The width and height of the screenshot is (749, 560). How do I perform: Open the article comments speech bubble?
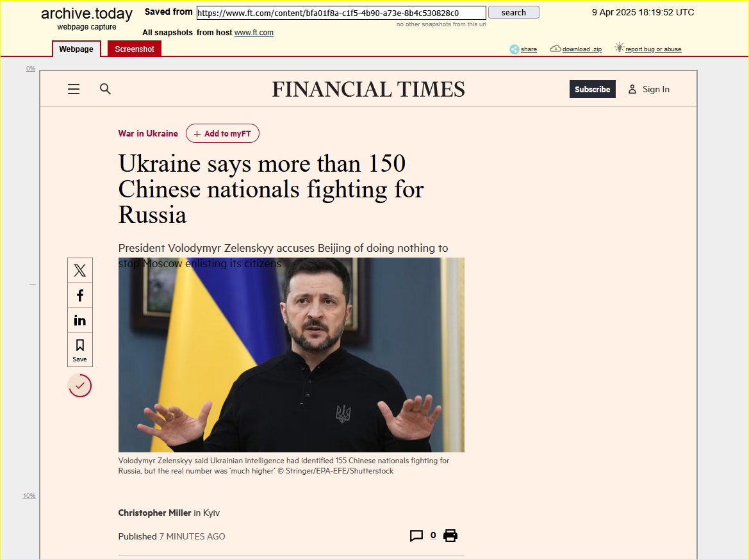pos(416,536)
